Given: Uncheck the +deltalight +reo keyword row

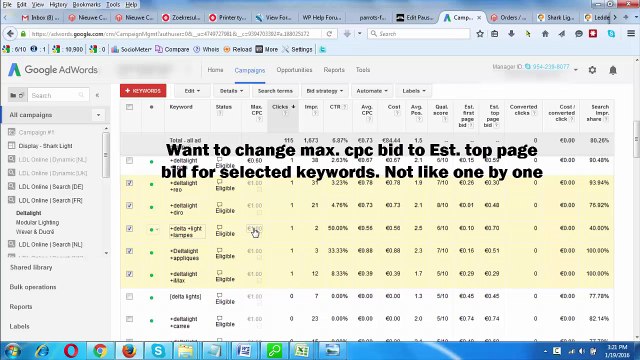Looking at the screenshot, I should pyautogui.click(x=129, y=183).
